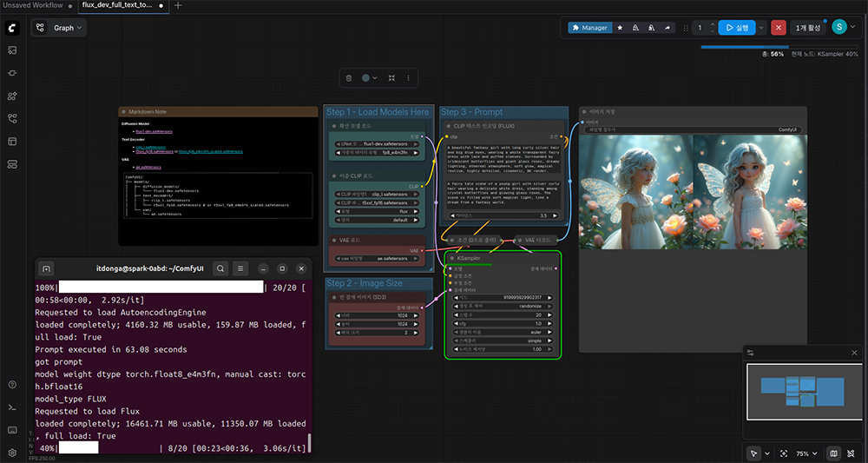
Task: Click the share arrow icon in Manager group
Action: point(667,28)
